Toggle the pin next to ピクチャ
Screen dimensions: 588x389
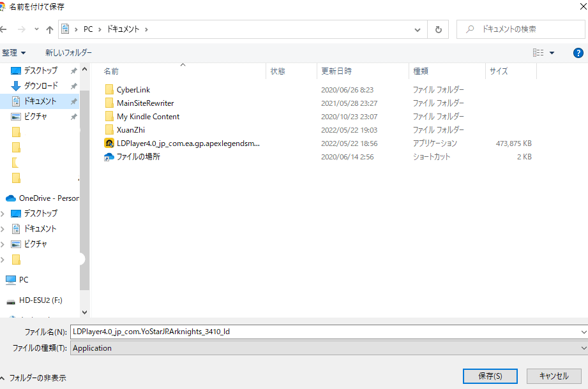(x=74, y=115)
